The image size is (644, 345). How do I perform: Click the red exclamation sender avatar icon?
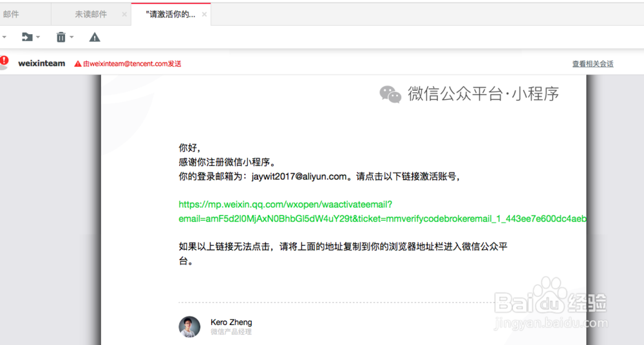tap(4, 62)
